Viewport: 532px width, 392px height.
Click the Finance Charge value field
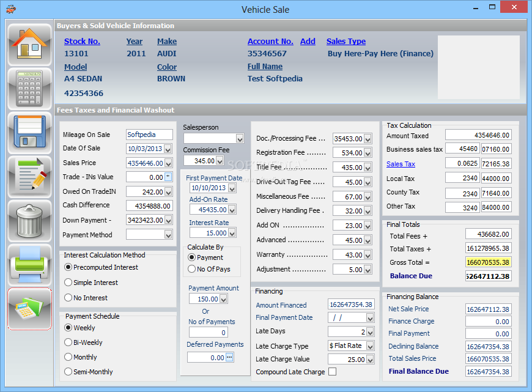[x=488, y=322]
